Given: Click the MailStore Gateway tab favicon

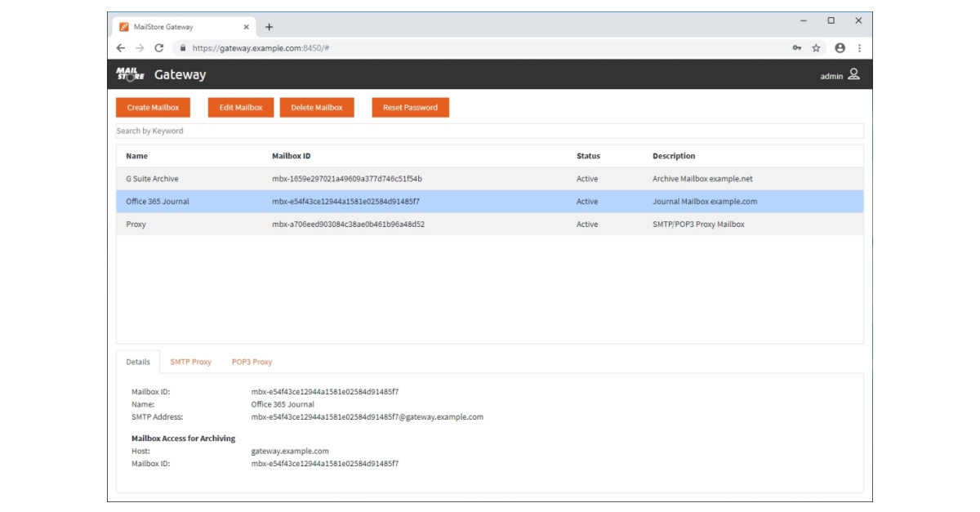Looking at the screenshot, I should tap(124, 27).
